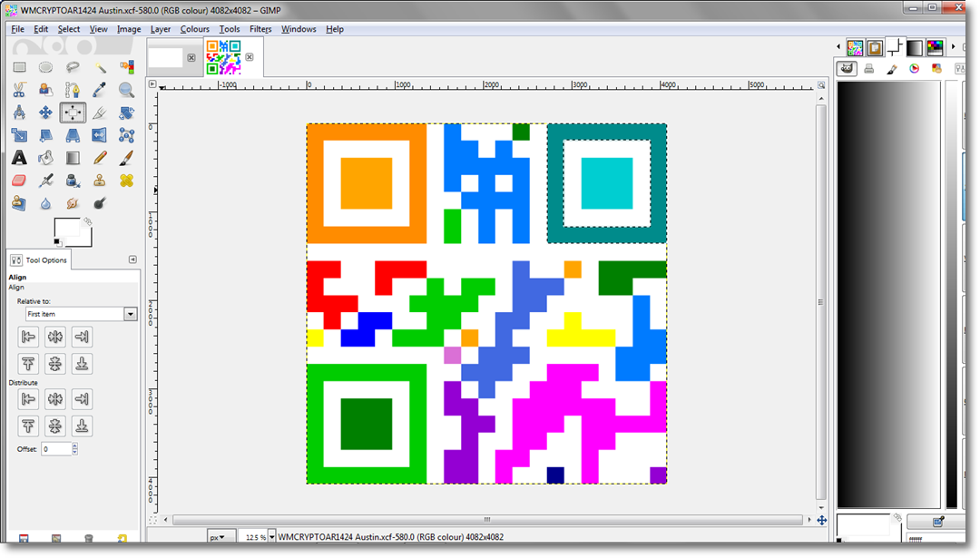This screenshot has width=980, height=558.
Task: Swap foreground and background colours in toolbox
Action: 88,221
